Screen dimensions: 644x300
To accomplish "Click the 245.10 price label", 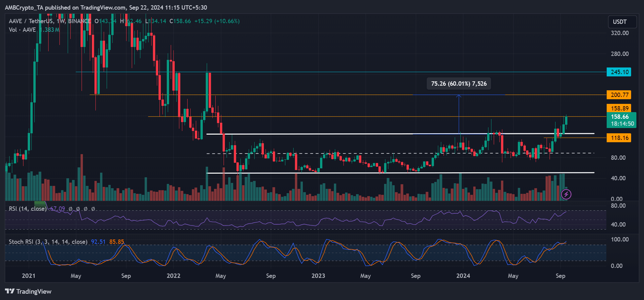I will [619, 72].
